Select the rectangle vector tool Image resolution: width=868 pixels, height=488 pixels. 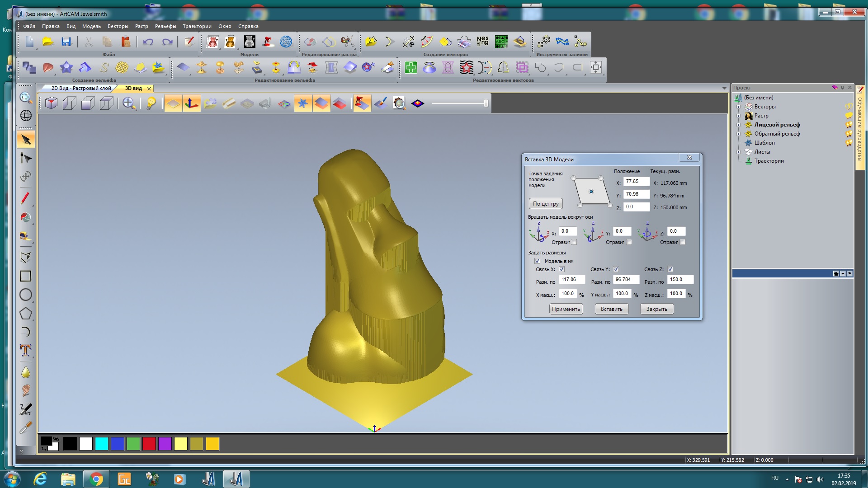point(25,276)
